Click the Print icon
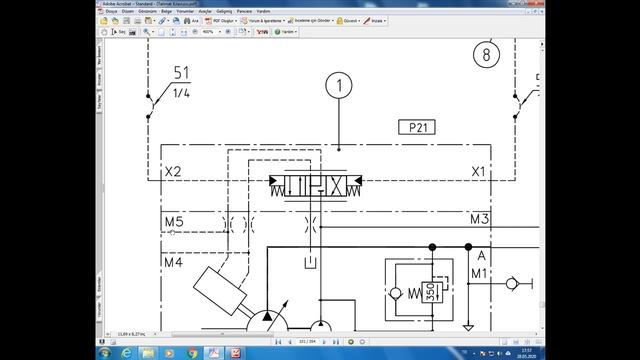The image size is (640, 360). click(x=138, y=21)
